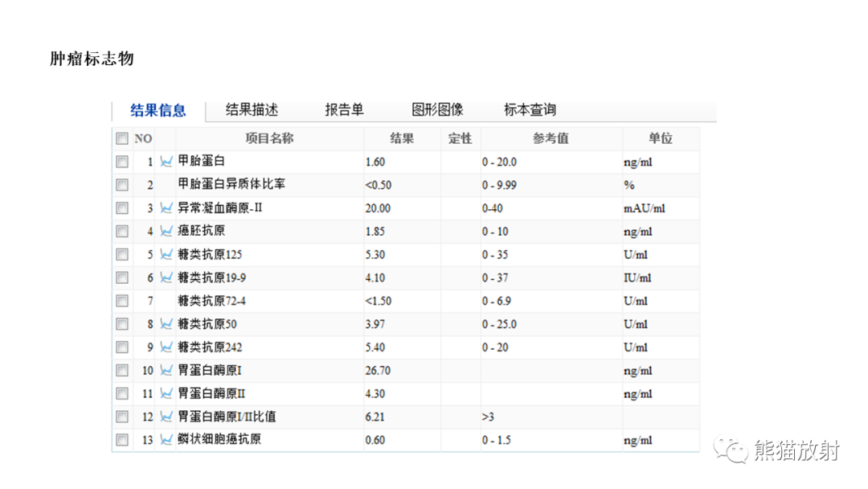
Task: Open the 结果描述 tab
Action: (252, 109)
